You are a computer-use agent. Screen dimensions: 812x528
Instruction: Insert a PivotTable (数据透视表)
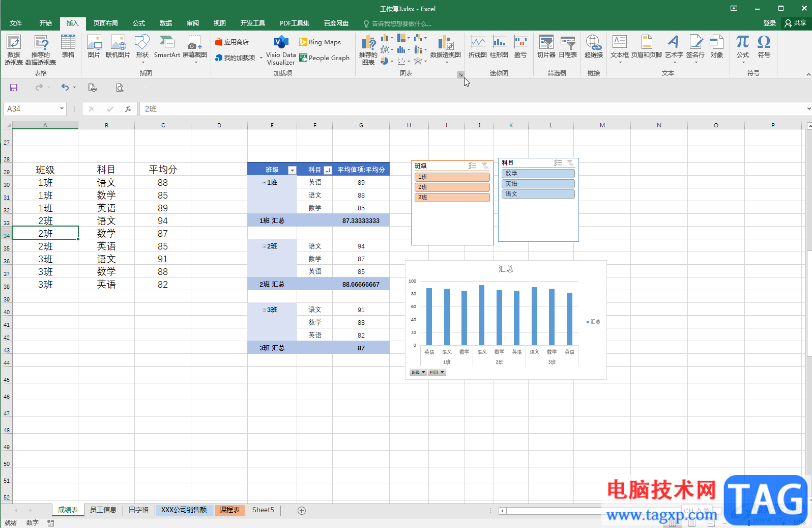[x=14, y=50]
